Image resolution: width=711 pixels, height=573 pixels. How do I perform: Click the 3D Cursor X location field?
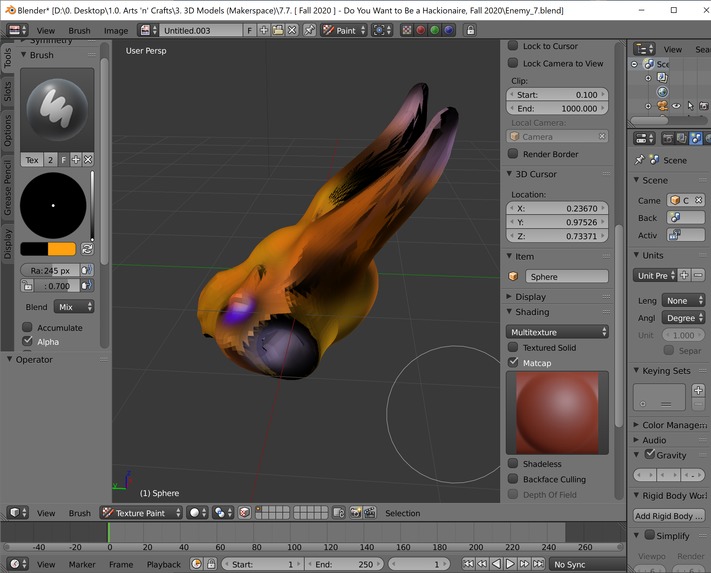pyautogui.click(x=558, y=209)
